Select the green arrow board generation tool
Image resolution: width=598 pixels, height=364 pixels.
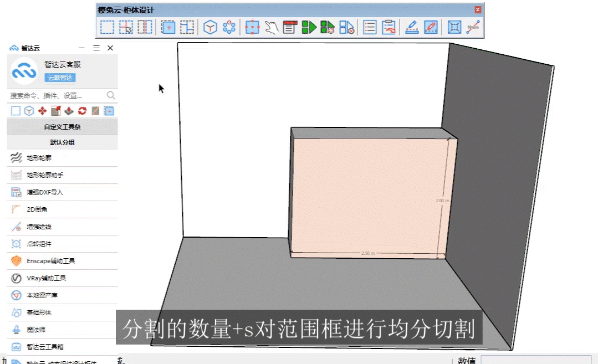[x=309, y=27]
